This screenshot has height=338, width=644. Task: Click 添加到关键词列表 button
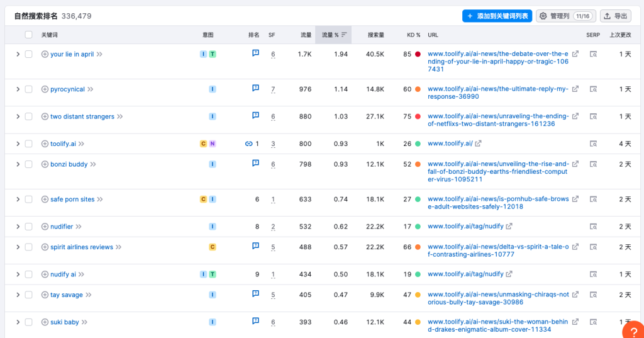pyautogui.click(x=497, y=16)
